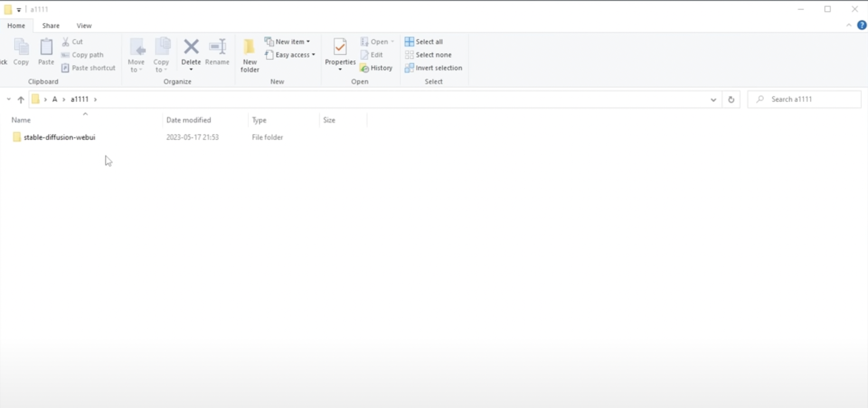Click the Delete X icon
Image resolution: width=868 pixels, height=408 pixels.
tap(191, 47)
